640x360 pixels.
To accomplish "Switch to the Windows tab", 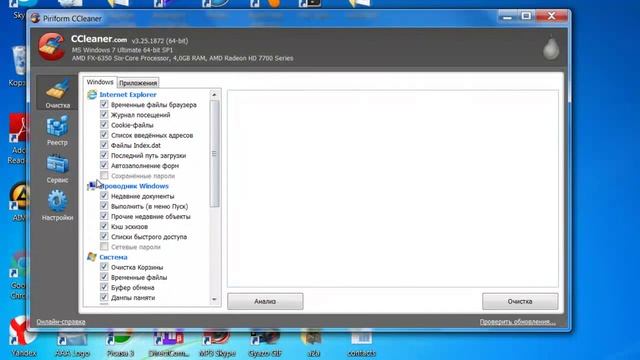I will (100, 82).
